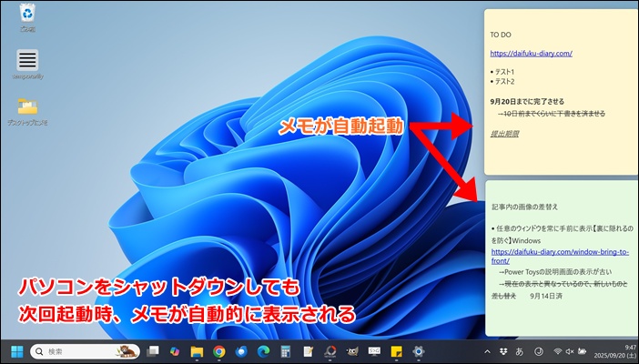Open the Calculator taskbar icon

285,351
